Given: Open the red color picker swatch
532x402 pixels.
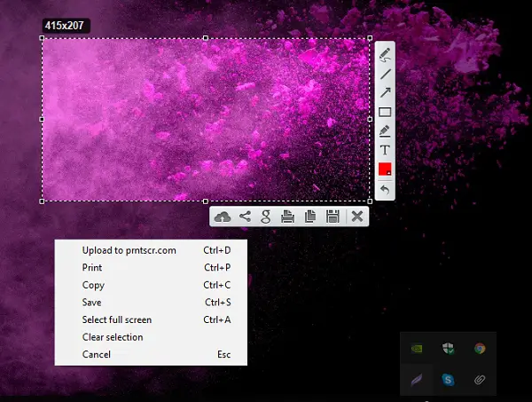Looking at the screenshot, I should (x=385, y=169).
